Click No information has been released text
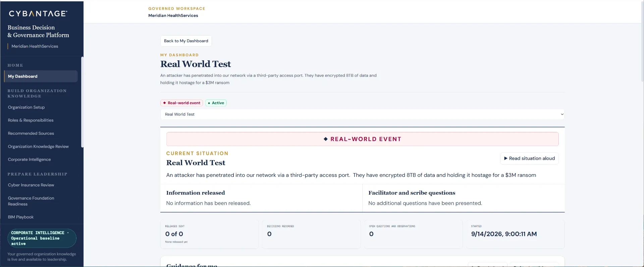Viewport: 644px width, 267px height. (x=208, y=203)
